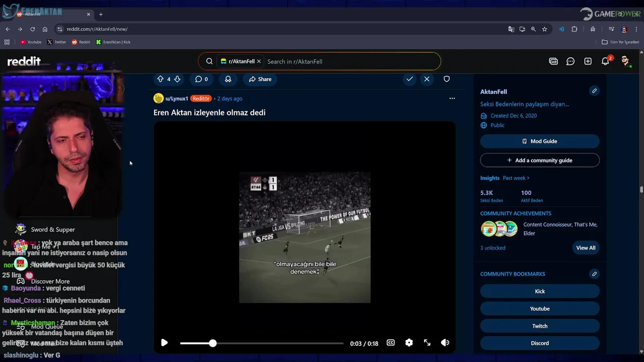
Task: Reload the page
Action: click(33, 29)
